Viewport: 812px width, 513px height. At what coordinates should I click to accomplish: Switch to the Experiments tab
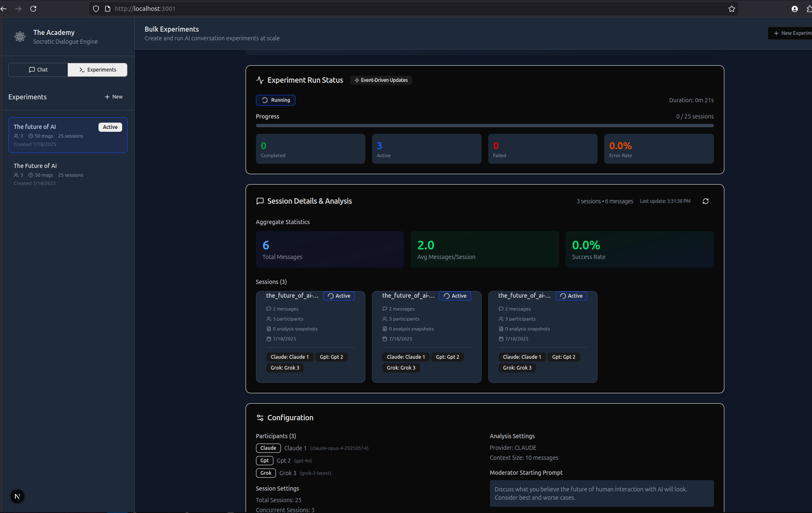pos(98,70)
